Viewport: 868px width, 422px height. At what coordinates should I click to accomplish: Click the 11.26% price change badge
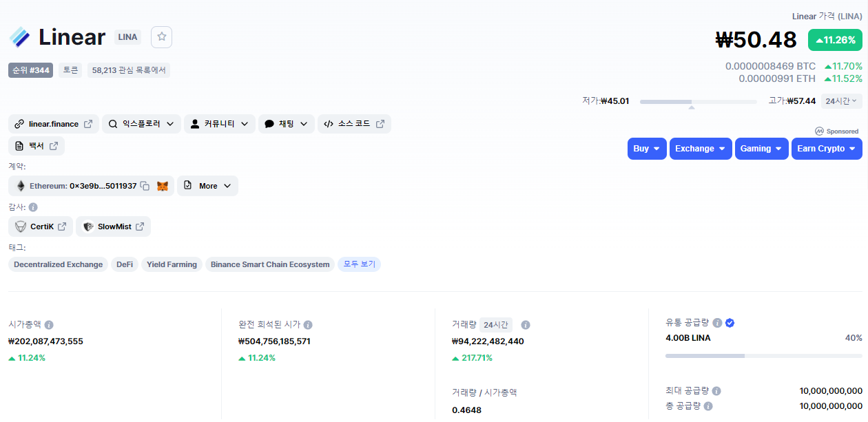(x=835, y=40)
